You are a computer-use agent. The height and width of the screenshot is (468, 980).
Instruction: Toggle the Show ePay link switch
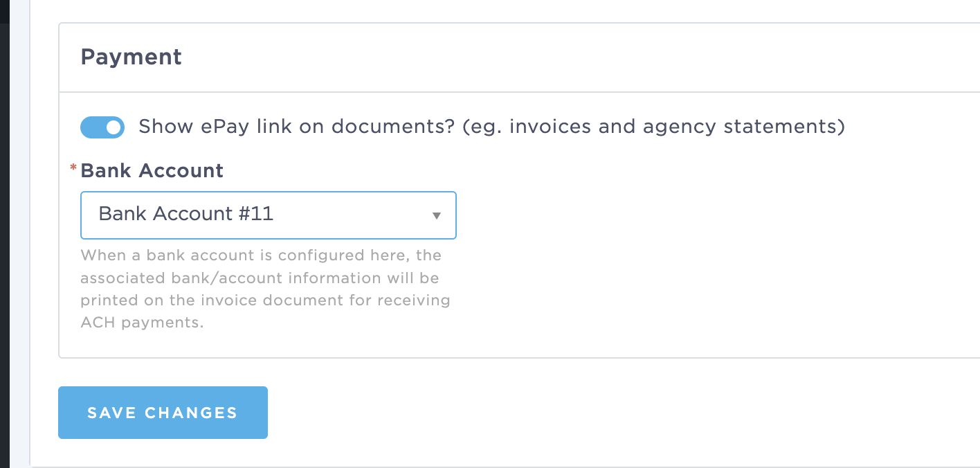[102, 127]
